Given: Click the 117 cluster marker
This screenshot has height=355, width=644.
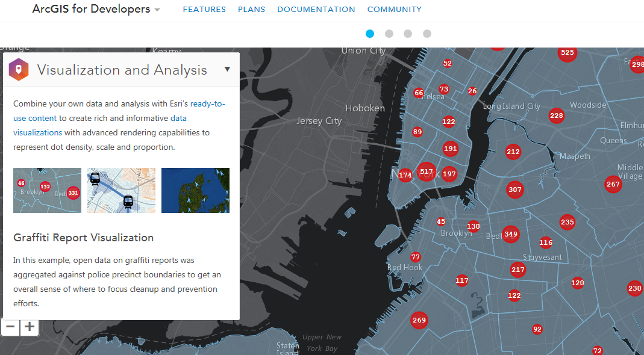Looking at the screenshot, I should pos(462,281).
